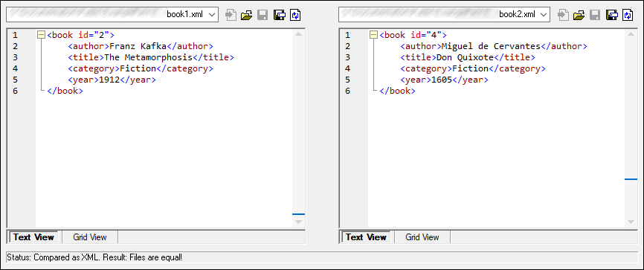Click the right pane scrollbar up arrow
644x270 pixels.
tap(631, 34)
